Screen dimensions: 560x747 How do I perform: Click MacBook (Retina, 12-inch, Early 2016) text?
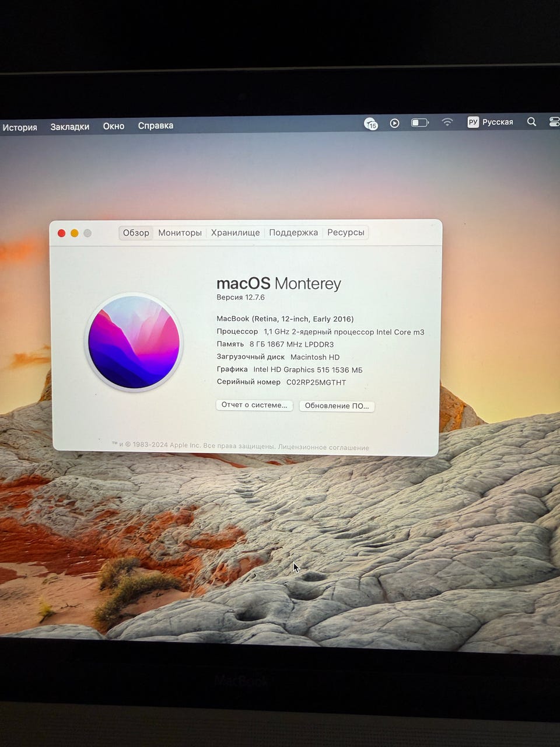285,319
